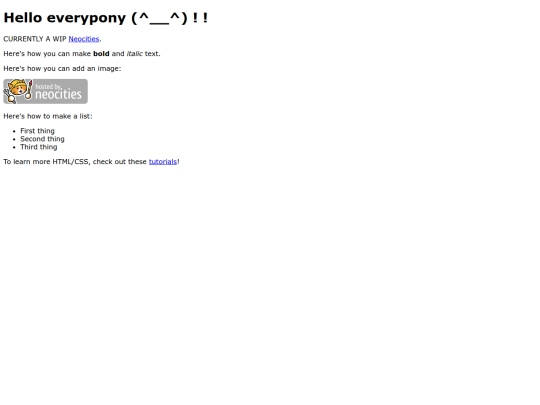Screen dimensions: 540x405
Task: Click the bullet before Third thing
Action: point(14,147)
